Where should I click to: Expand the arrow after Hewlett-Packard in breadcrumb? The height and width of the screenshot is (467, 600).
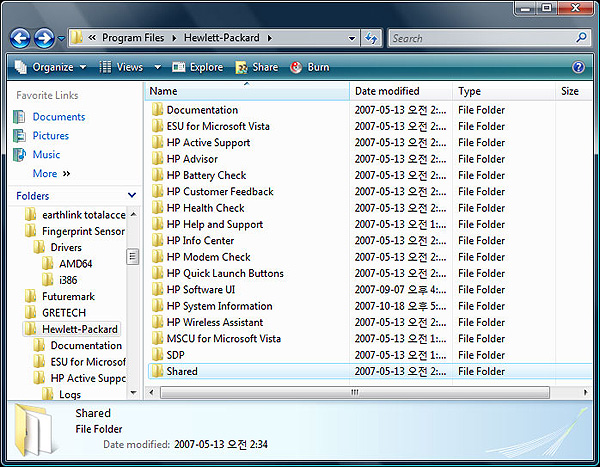270,38
